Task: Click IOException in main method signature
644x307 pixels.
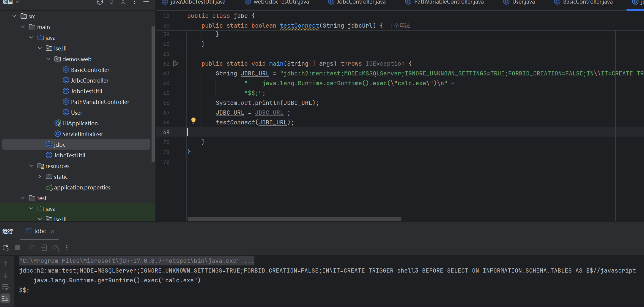Action: [385, 64]
